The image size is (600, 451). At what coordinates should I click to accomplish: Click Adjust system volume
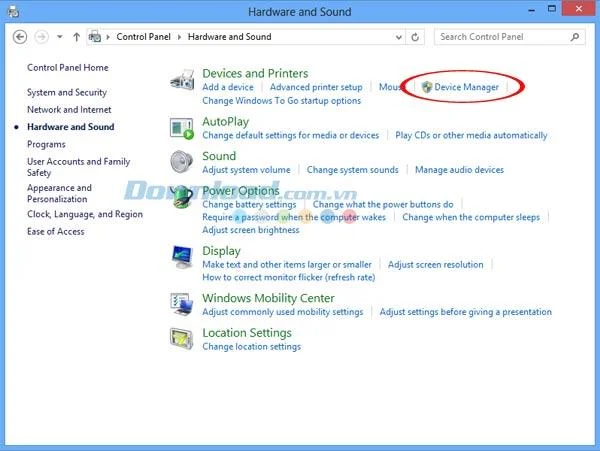click(246, 170)
